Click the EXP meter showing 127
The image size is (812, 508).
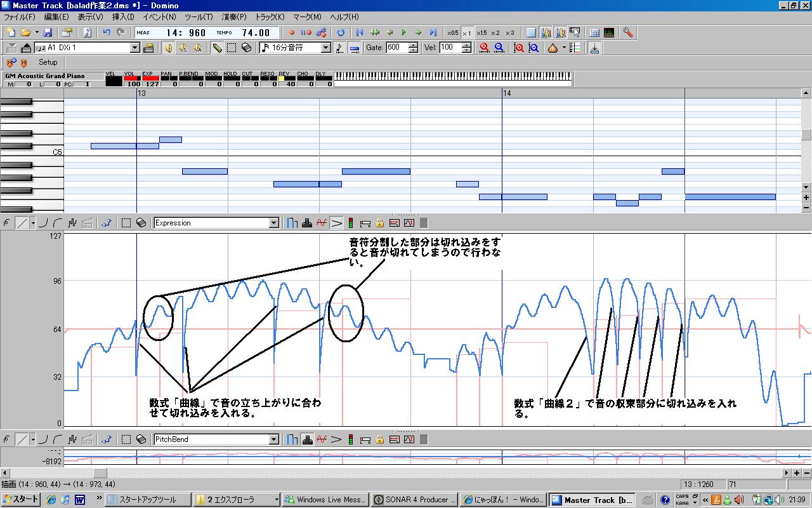[x=151, y=79]
